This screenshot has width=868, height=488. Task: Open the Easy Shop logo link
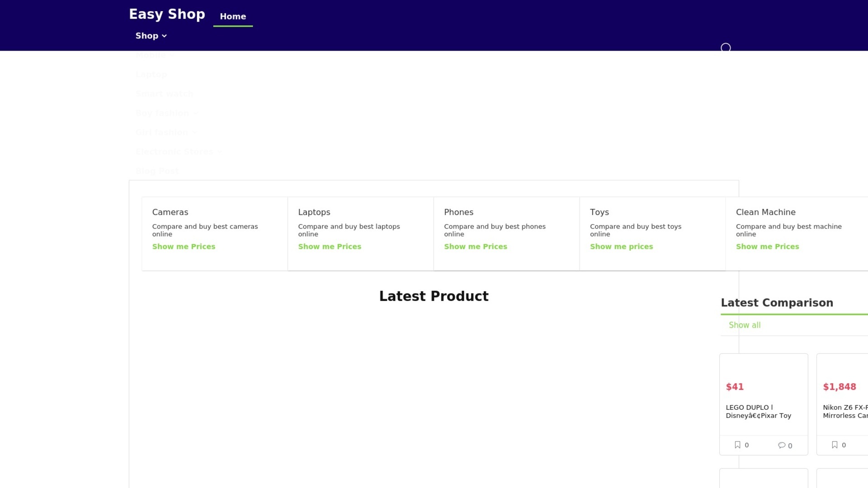point(167,14)
